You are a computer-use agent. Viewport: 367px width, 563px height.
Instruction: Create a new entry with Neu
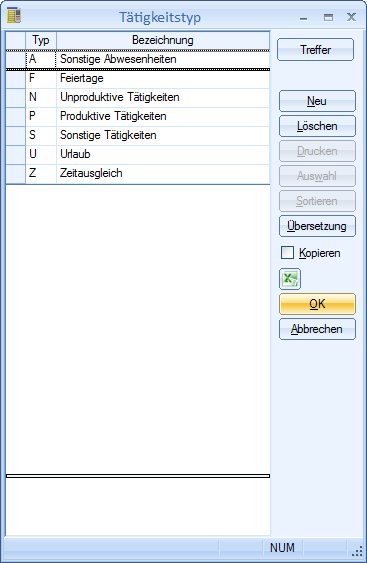point(317,101)
